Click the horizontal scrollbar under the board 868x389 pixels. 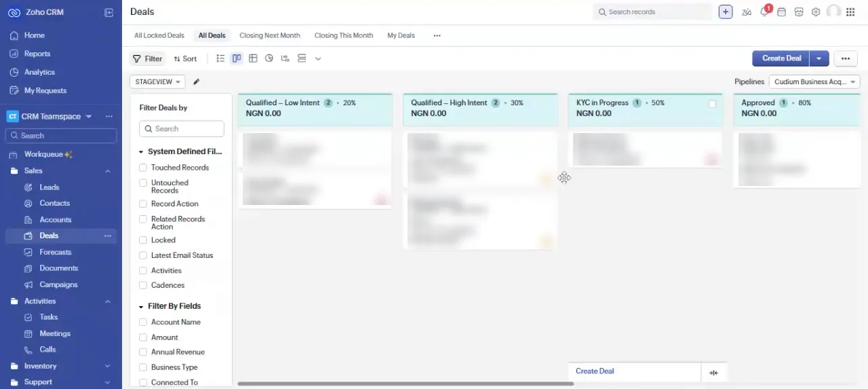click(x=406, y=384)
